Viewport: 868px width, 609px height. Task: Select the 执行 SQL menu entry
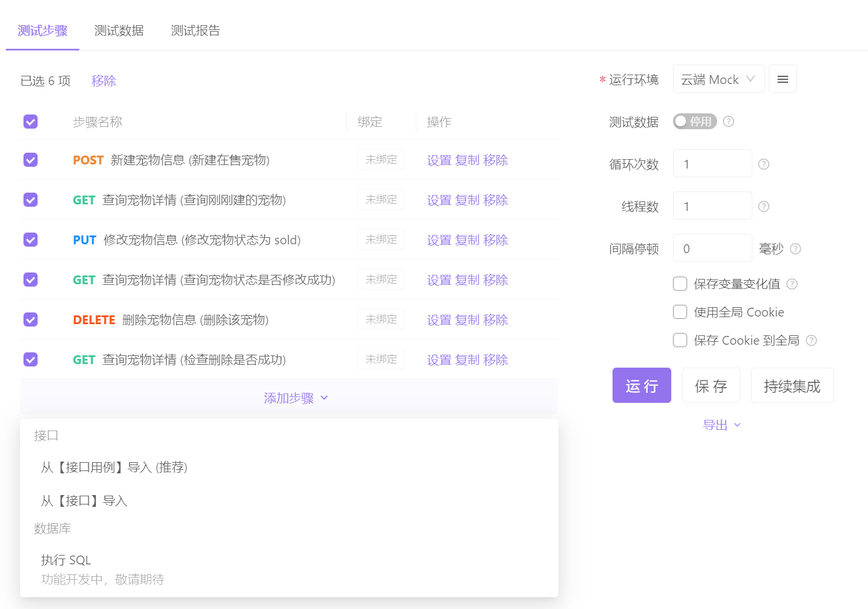pyautogui.click(x=289, y=569)
